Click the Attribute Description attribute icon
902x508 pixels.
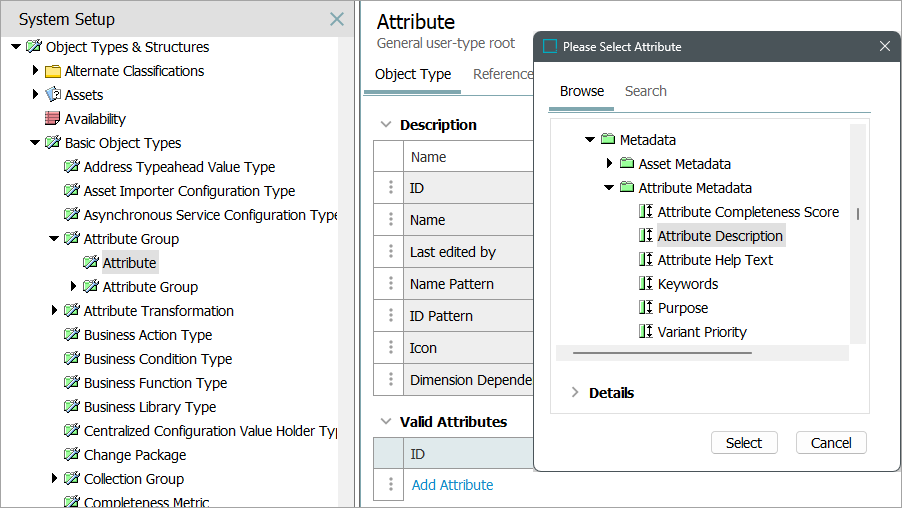coord(645,236)
